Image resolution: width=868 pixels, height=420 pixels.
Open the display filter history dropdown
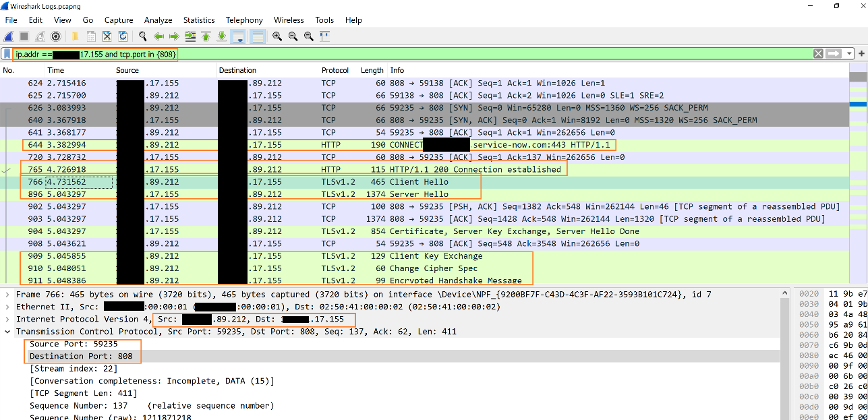click(x=850, y=54)
